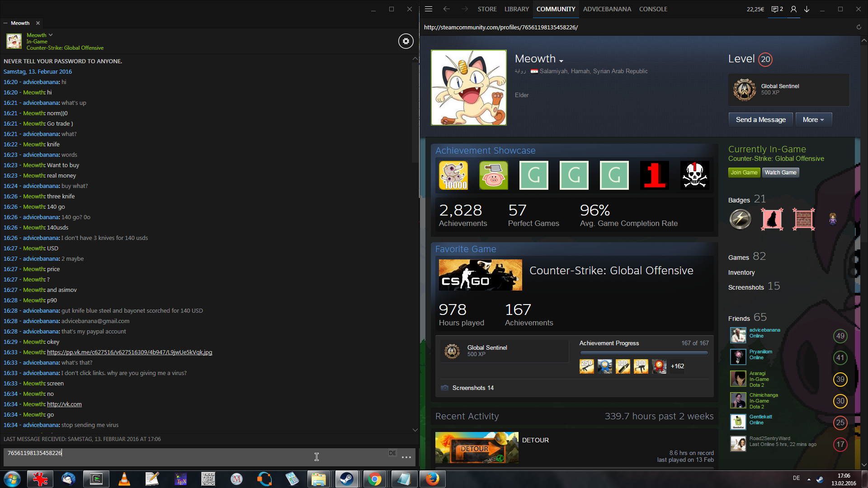Viewport: 868px width, 488px height.
Task: Open the vk.com link in chat
Action: click(x=64, y=404)
